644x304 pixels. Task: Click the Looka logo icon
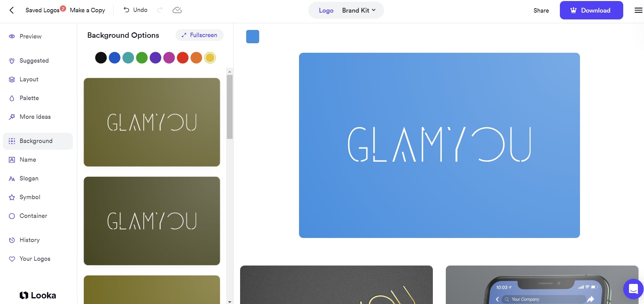pos(24,295)
